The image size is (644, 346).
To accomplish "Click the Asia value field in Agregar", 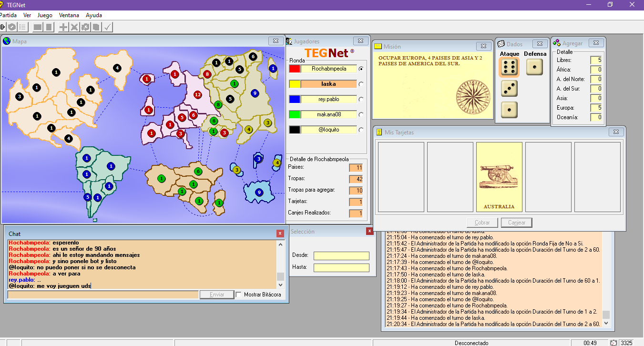I will click(596, 98).
